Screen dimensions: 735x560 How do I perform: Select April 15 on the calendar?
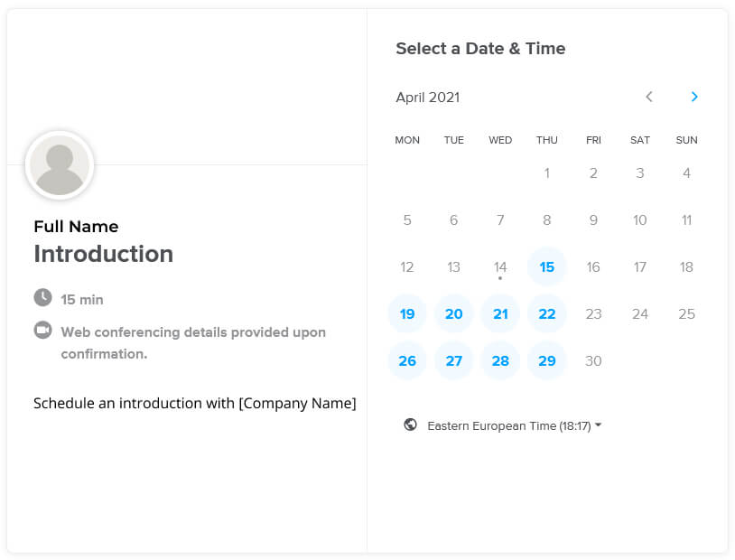tap(546, 266)
